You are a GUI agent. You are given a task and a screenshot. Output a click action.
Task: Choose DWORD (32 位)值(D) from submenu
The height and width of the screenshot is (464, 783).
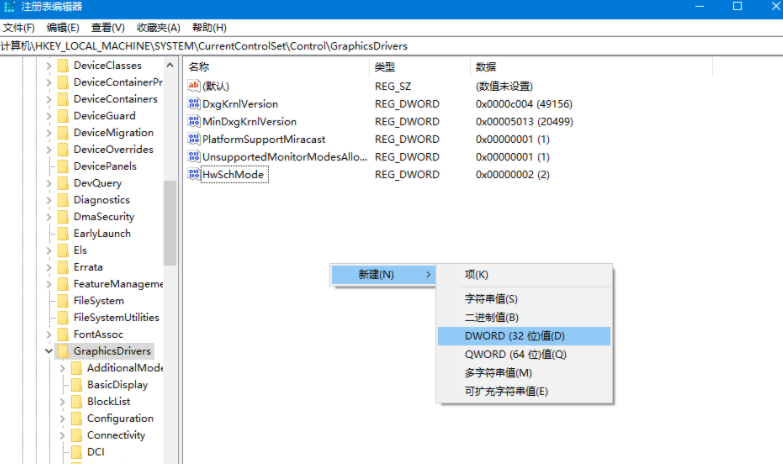pyautogui.click(x=524, y=336)
